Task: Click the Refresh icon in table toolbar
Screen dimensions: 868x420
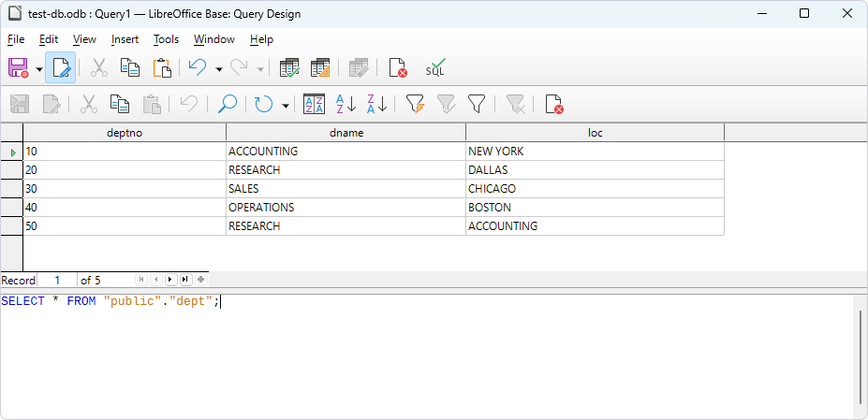Action: (x=264, y=104)
